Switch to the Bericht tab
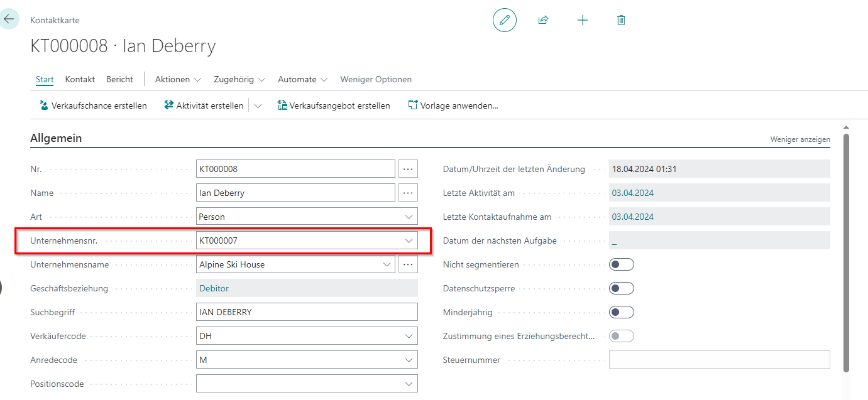 119,80
